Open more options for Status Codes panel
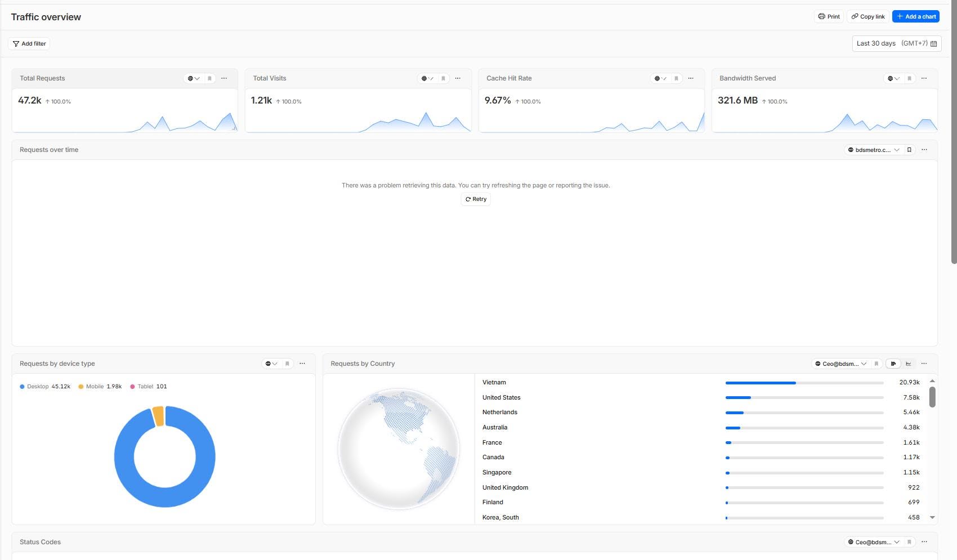957x560 pixels. [x=924, y=542]
